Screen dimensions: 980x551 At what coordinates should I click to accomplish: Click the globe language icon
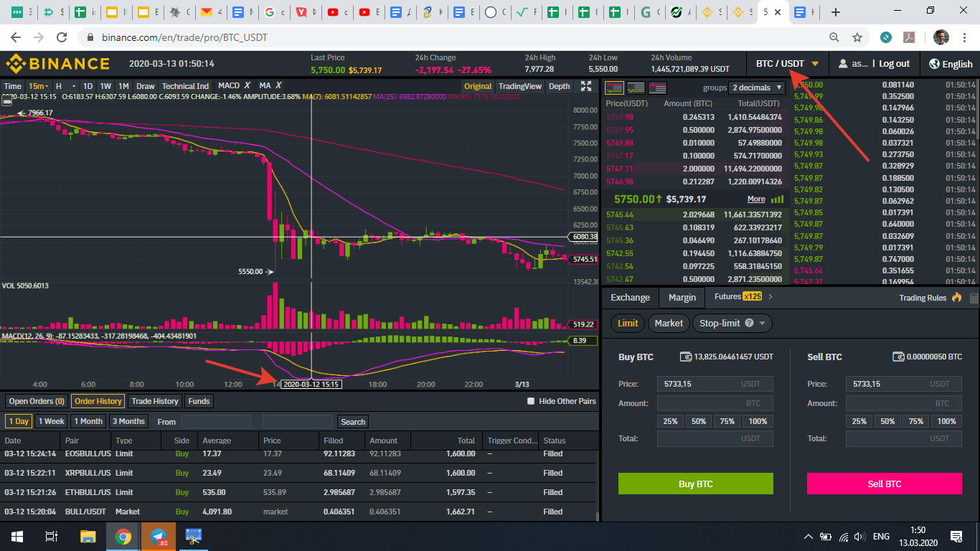[934, 64]
